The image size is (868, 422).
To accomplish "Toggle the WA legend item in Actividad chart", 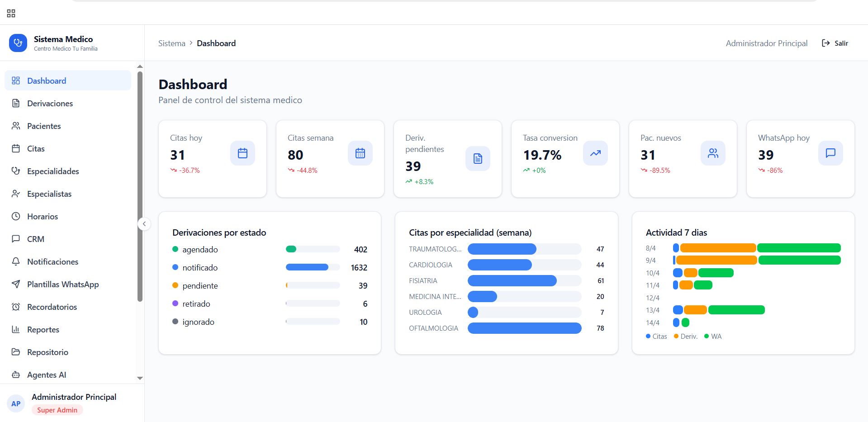I will 713,337.
